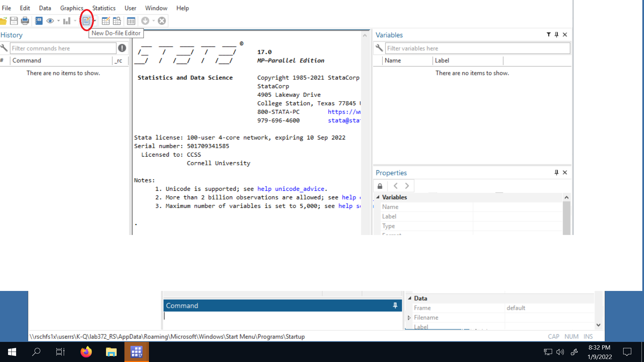This screenshot has width=644, height=362.
Task: Open New Do-file Editor icon
Action: tap(86, 21)
